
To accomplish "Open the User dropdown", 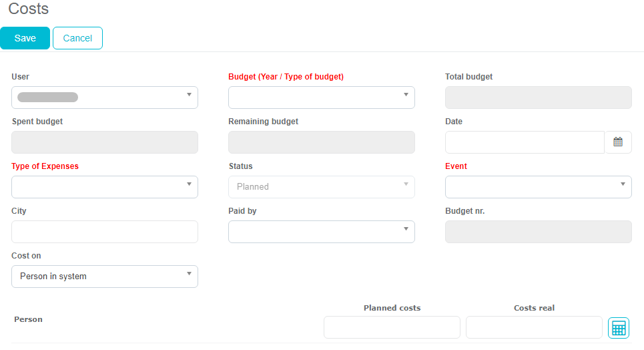I will coord(105,98).
